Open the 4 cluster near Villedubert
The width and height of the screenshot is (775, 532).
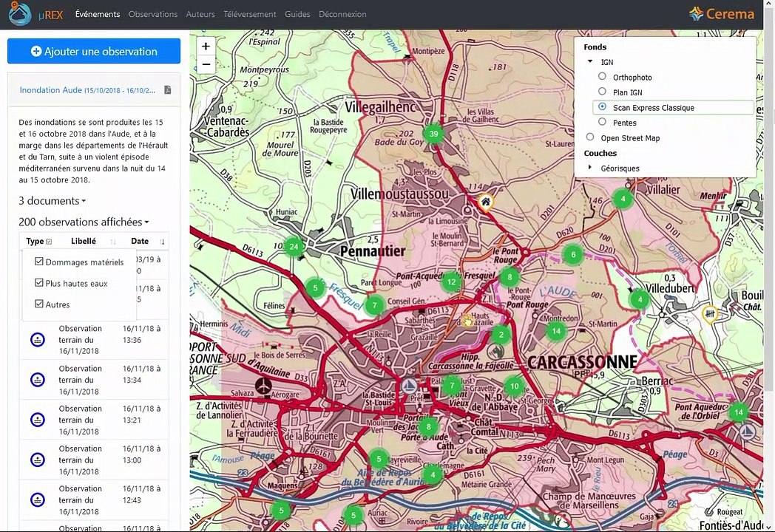pyautogui.click(x=640, y=299)
